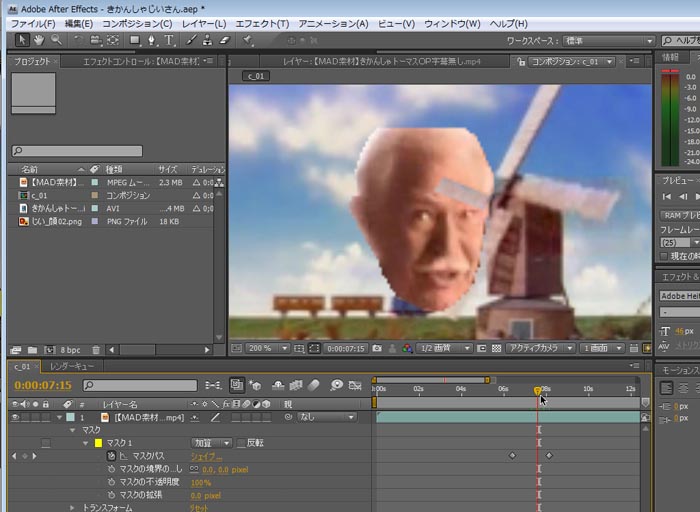Select the Puppet Pin tool
Viewport: 700px width, 512px height.
tap(247, 40)
